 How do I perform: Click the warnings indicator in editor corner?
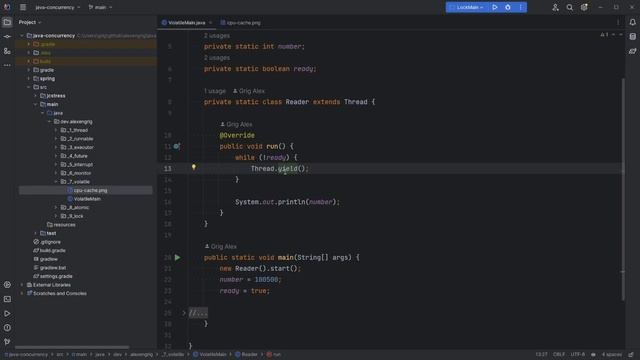click(x=604, y=35)
